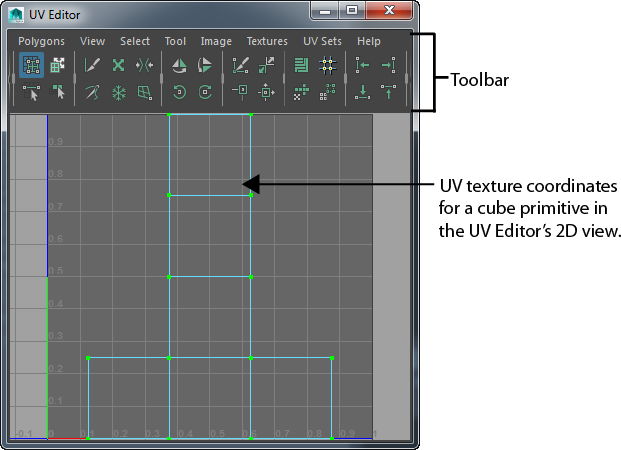
Task: Align selected UVs to the top
Action: (389, 92)
